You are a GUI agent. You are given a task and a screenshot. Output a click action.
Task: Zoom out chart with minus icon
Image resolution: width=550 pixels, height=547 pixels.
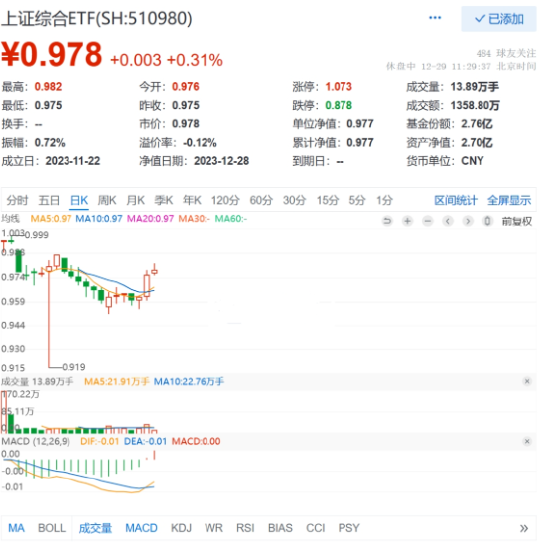tap(428, 221)
